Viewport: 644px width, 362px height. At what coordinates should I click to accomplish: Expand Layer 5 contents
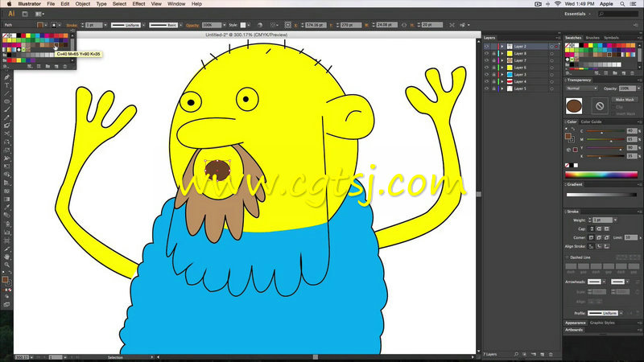(502, 88)
